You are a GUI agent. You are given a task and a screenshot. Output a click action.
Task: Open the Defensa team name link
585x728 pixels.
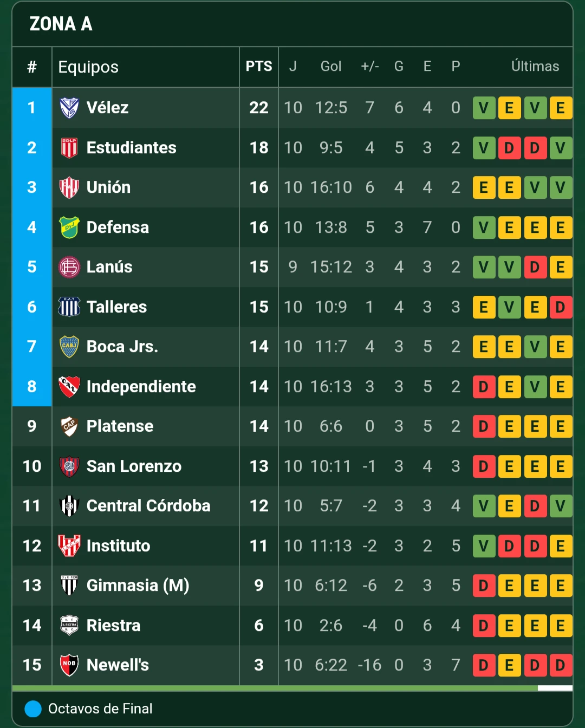click(117, 227)
